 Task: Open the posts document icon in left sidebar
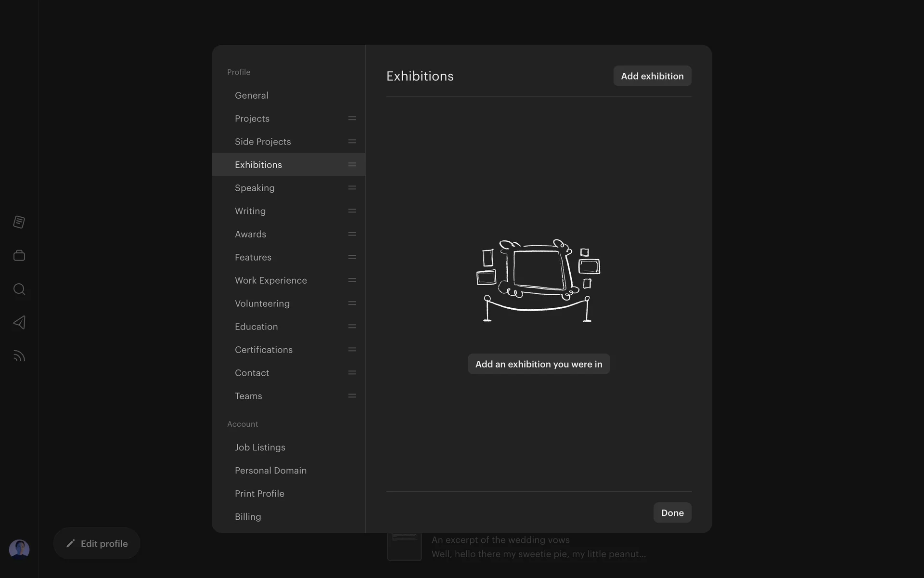pos(19,222)
